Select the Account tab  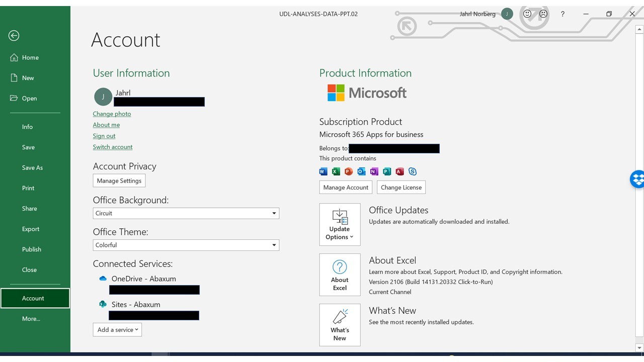tap(35, 298)
